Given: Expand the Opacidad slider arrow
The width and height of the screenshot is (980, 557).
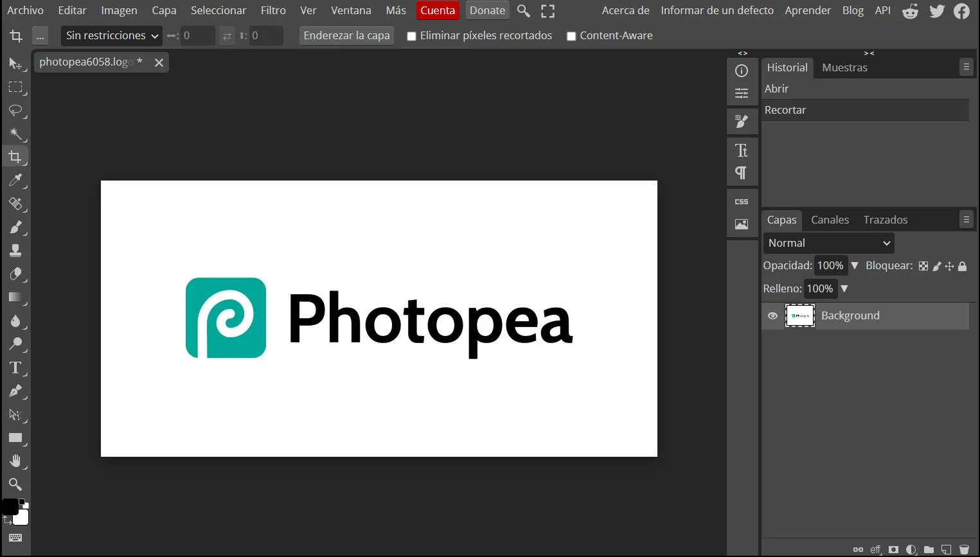Looking at the screenshot, I should pyautogui.click(x=855, y=265).
